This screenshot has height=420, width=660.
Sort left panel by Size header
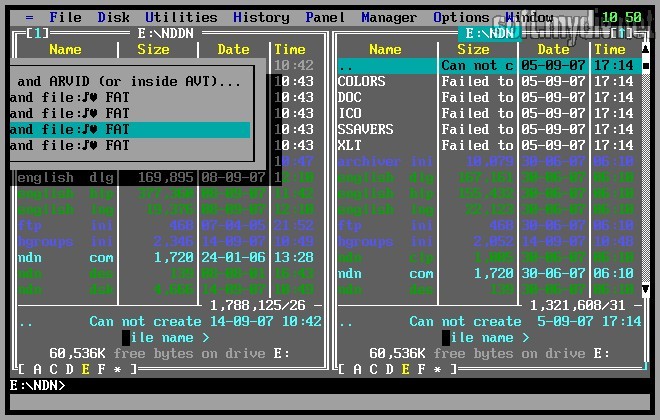pyautogui.click(x=153, y=49)
